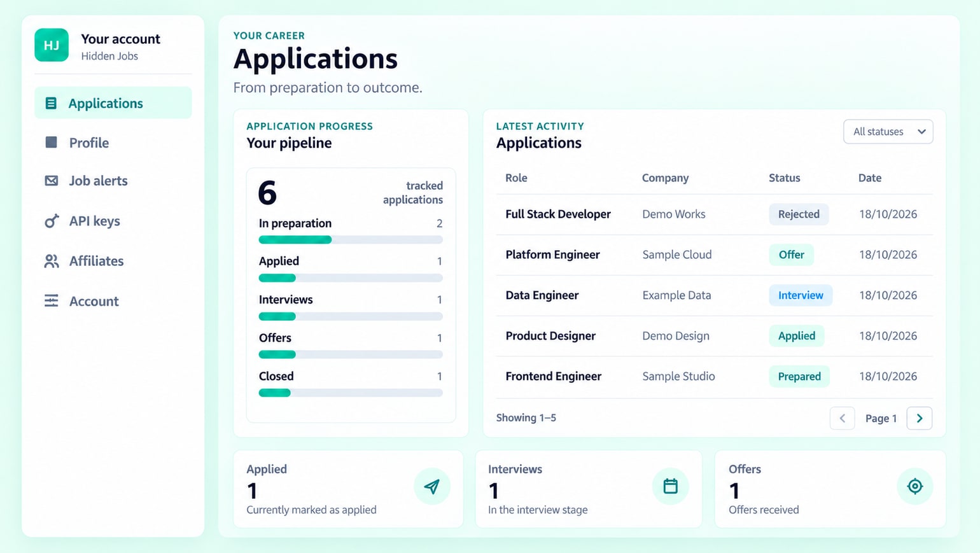Click the target icon in Offers card
Viewport: 980px width, 553px height.
pos(915,487)
